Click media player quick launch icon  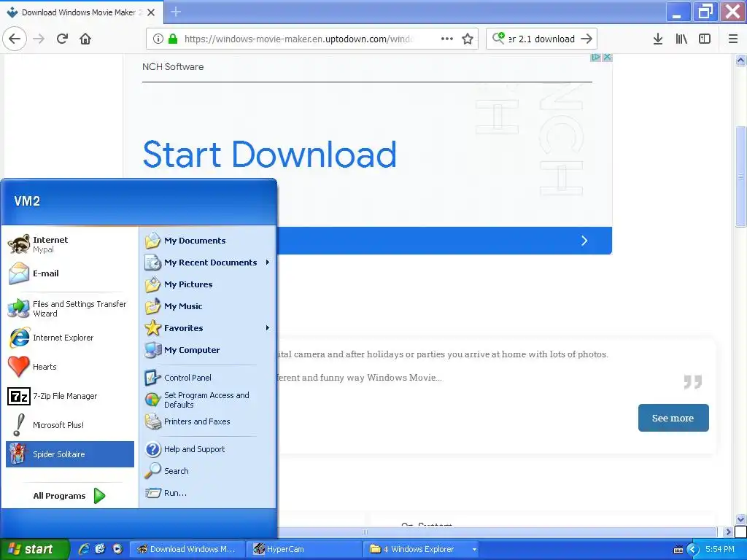(x=117, y=549)
